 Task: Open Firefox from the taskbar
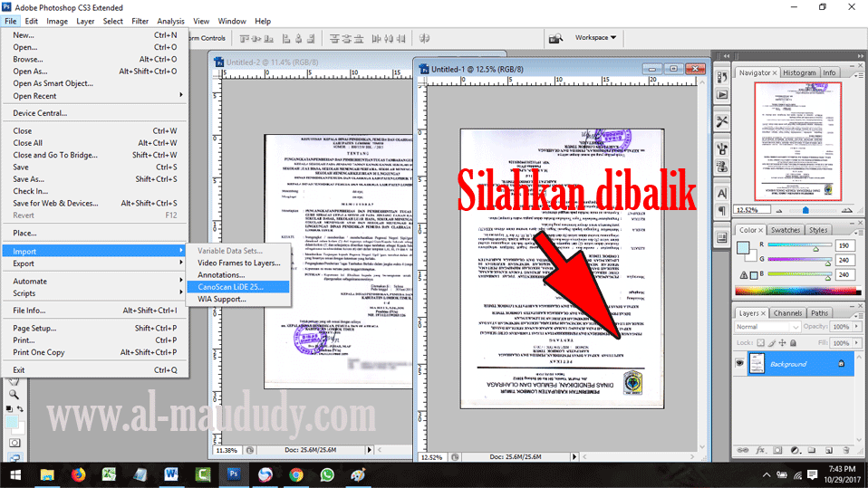78,474
